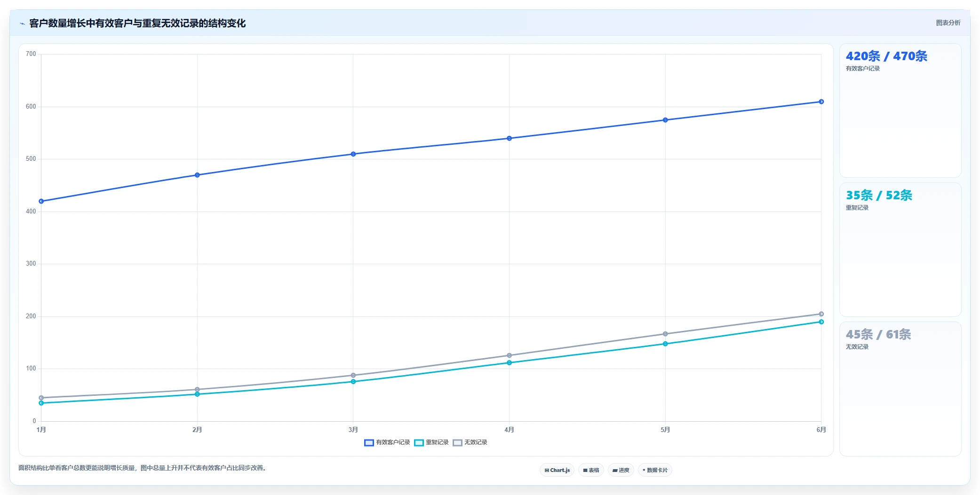This screenshot has width=980, height=495.
Task: Click the 3月 x-axis label
Action: [353, 430]
